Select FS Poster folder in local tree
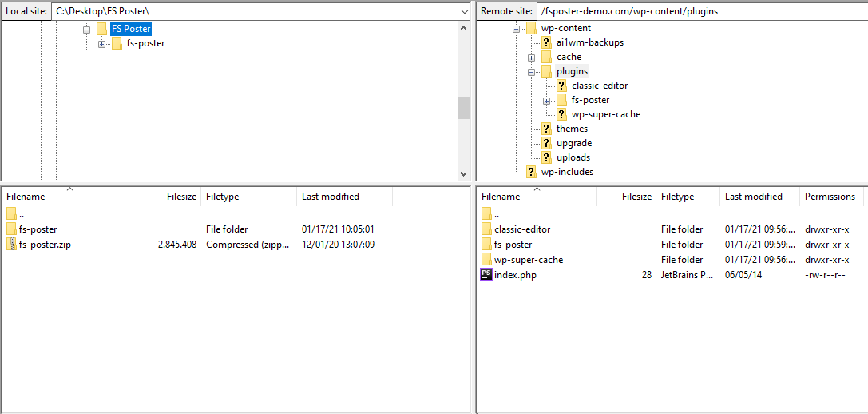 131,29
